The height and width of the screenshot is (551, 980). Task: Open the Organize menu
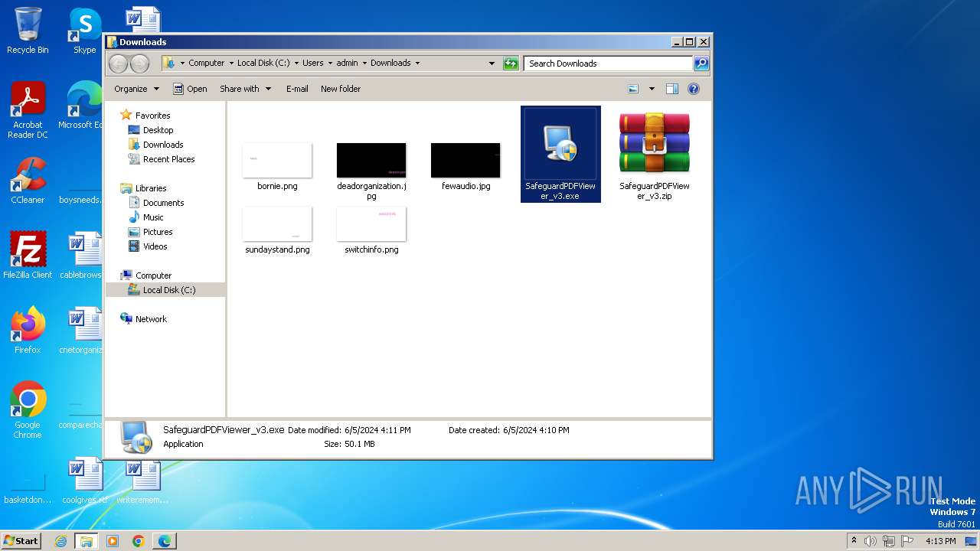pos(136,89)
